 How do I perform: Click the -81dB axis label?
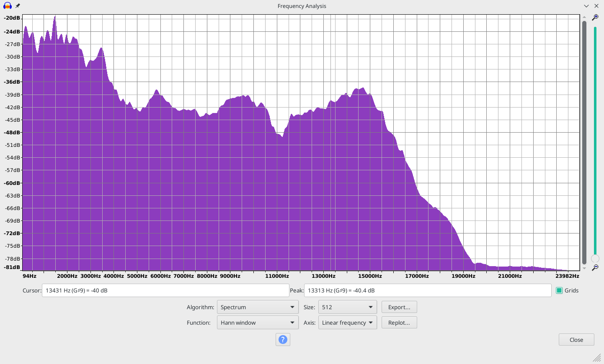pos(12,267)
